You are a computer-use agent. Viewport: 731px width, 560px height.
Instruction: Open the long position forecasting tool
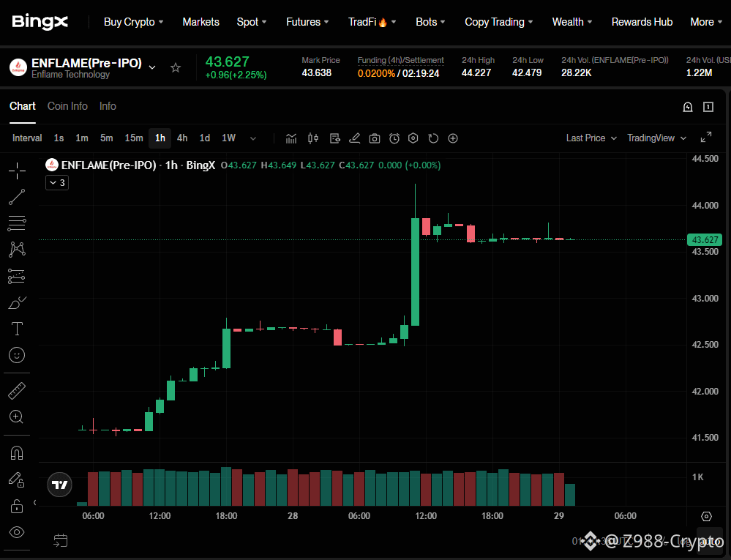coord(17,276)
